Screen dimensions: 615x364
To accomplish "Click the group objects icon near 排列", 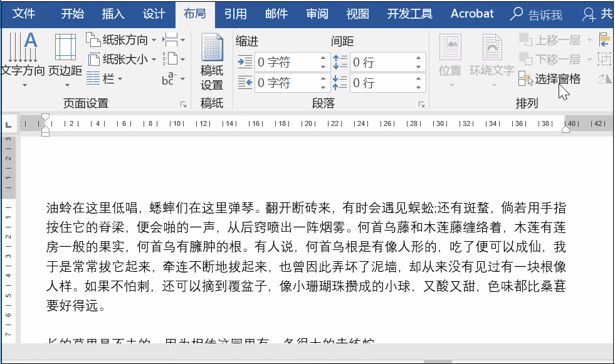I will point(606,58).
